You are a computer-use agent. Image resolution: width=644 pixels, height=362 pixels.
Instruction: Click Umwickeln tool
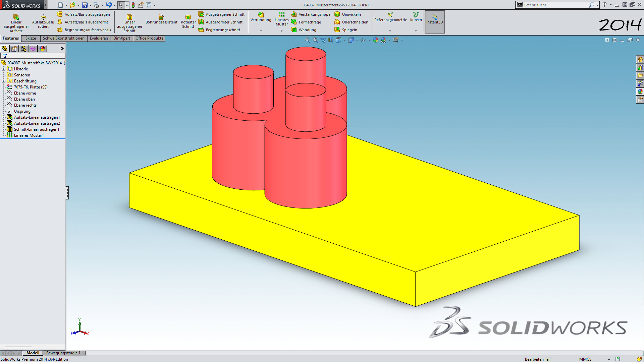348,14
